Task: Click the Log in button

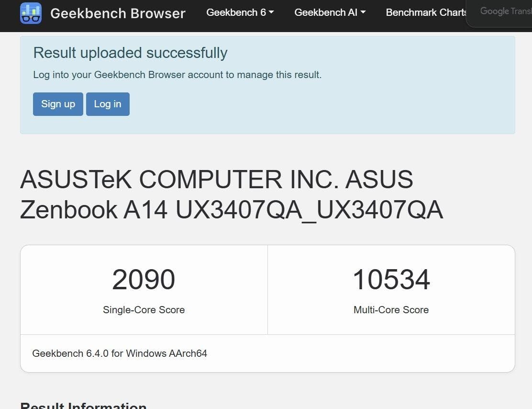Action: pos(108,104)
